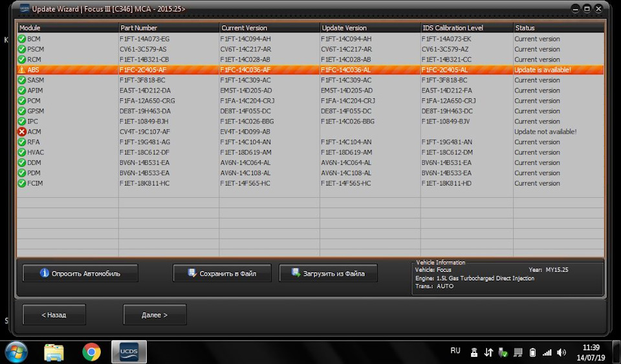Open the volume speaker tray icon
Screen dimensions: 621x364
(561, 352)
